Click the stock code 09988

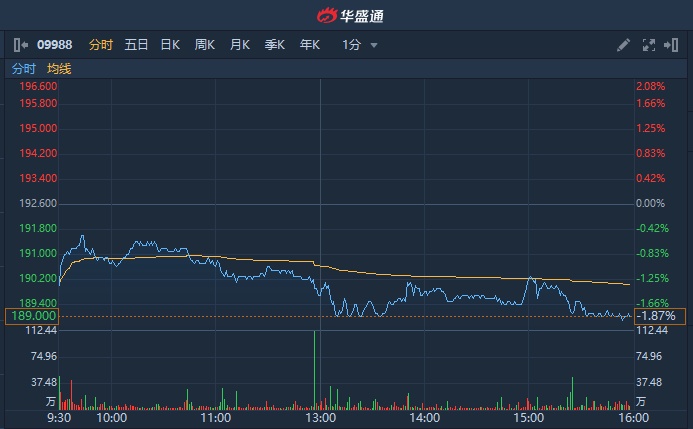point(54,45)
